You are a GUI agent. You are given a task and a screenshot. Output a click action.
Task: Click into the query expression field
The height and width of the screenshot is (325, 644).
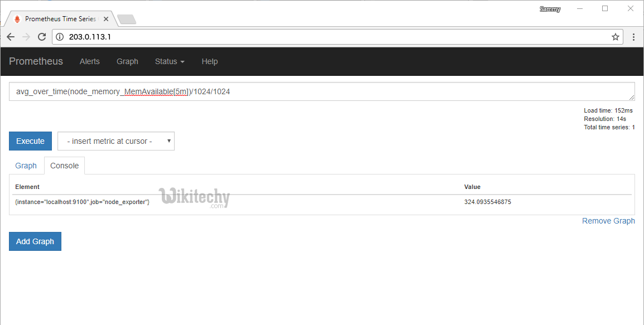click(x=321, y=91)
